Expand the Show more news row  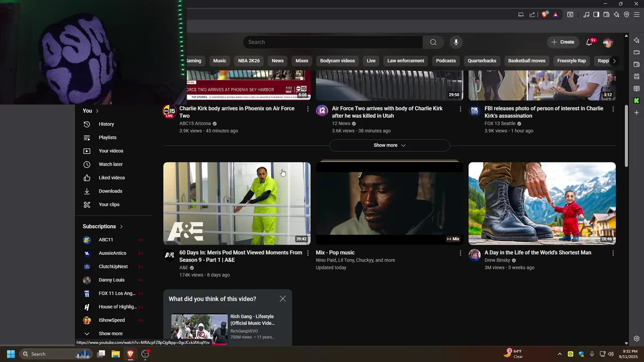(389, 145)
